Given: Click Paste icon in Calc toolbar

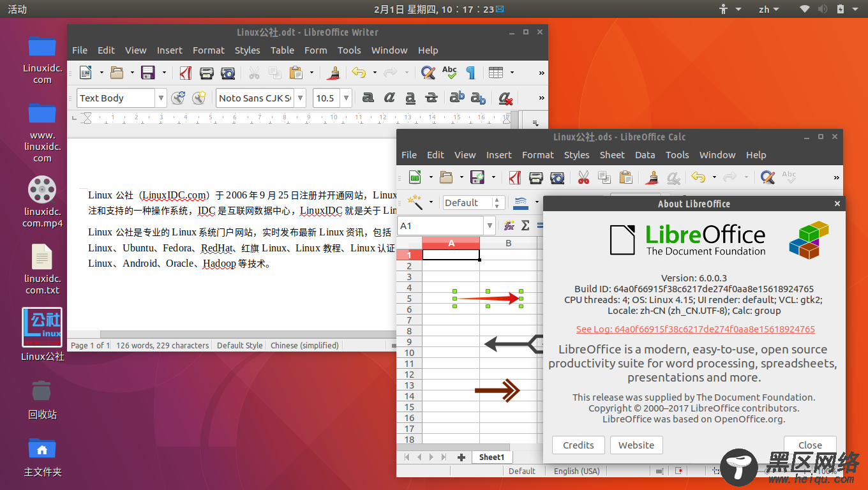Looking at the screenshot, I should 625,177.
